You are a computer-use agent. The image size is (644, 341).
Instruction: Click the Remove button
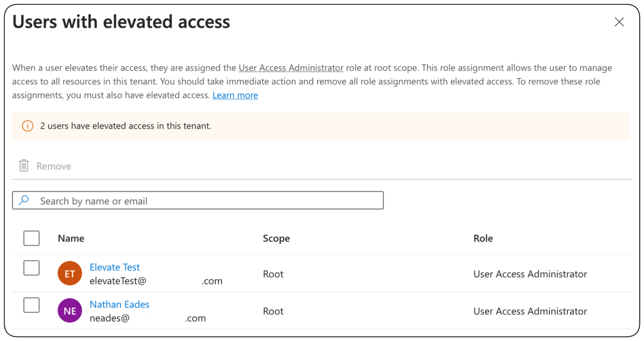(53, 166)
